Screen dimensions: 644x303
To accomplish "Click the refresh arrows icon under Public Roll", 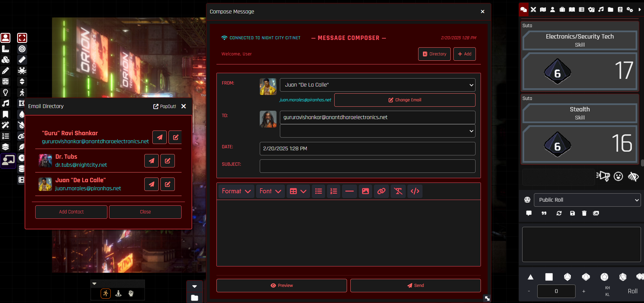I will pos(559,213).
